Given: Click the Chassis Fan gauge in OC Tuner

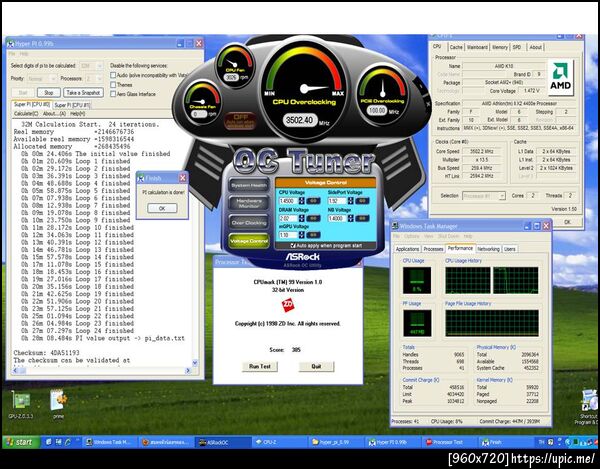Looking at the screenshot, I should pos(202,101).
